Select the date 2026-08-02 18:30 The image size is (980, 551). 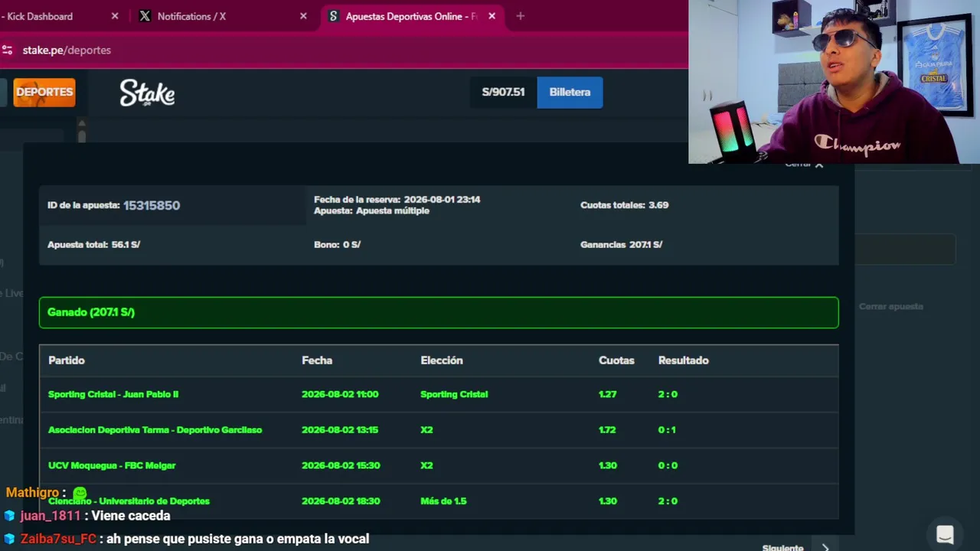[x=341, y=501]
